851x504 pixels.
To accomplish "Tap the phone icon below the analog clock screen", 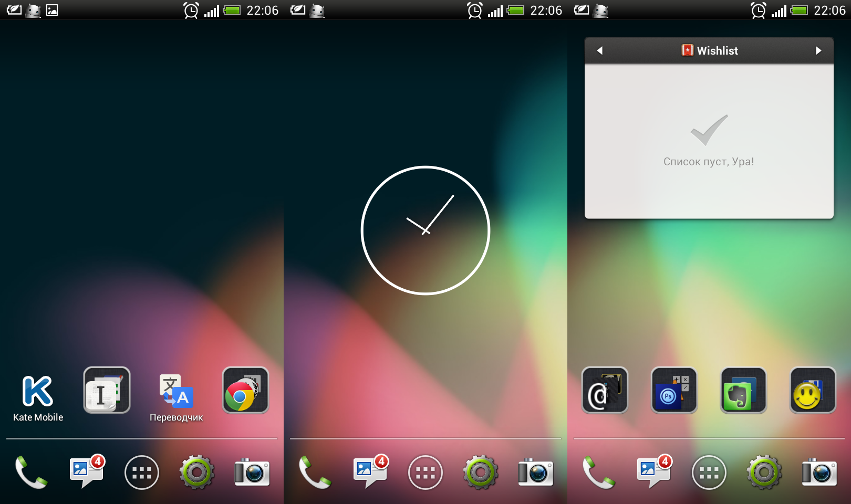I will pyautogui.click(x=315, y=472).
